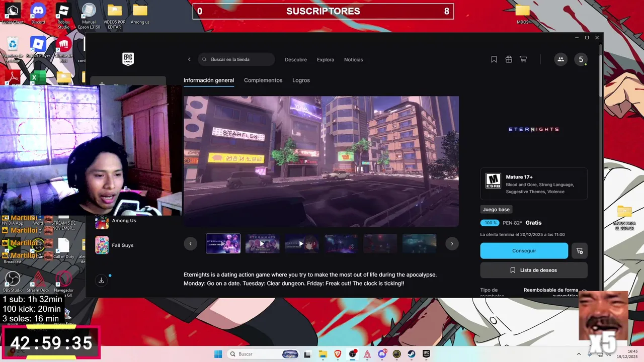This screenshot has width=644, height=362.
Task: Click the Eternights main trailer video
Action: [x=321, y=161]
